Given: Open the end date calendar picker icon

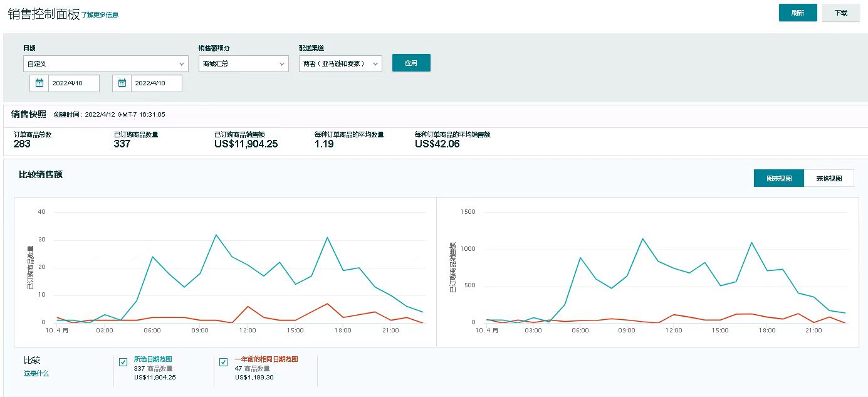Looking at the screenshot, I should (122, 83).
